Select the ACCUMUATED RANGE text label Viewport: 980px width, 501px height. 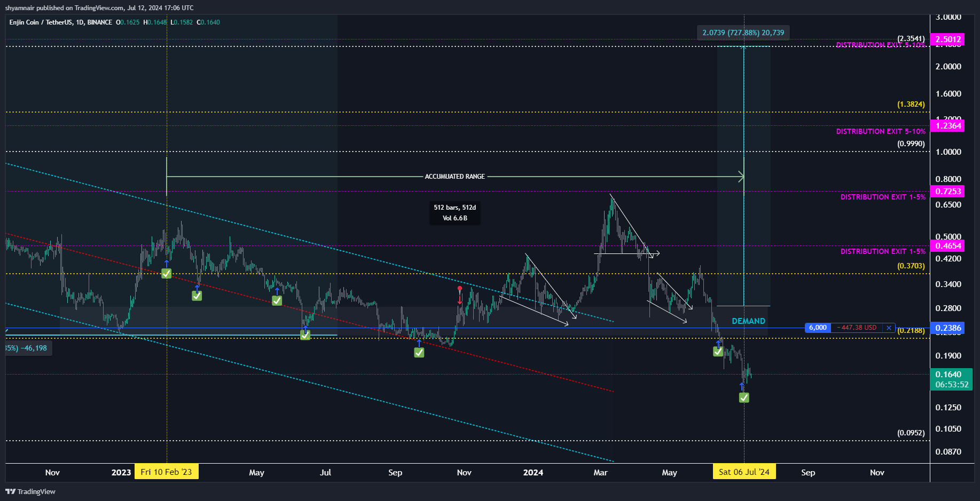pos(455,177)
